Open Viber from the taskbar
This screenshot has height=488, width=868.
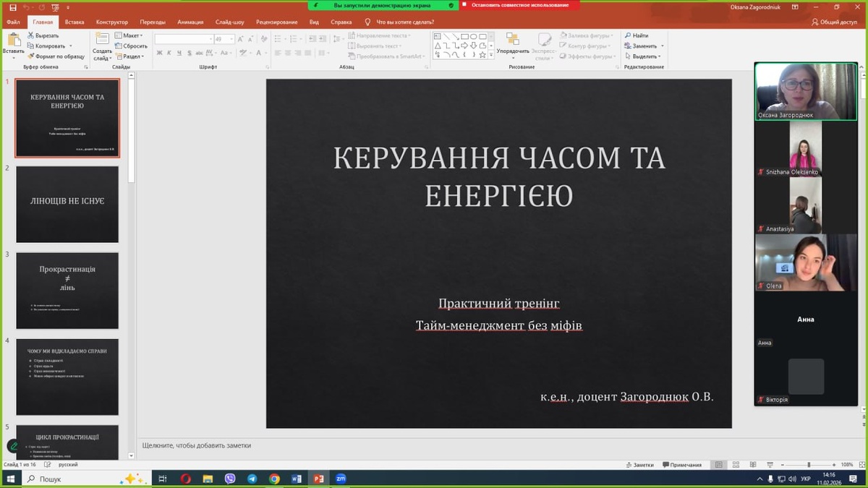pyautogui.click(x=230, y=479)
